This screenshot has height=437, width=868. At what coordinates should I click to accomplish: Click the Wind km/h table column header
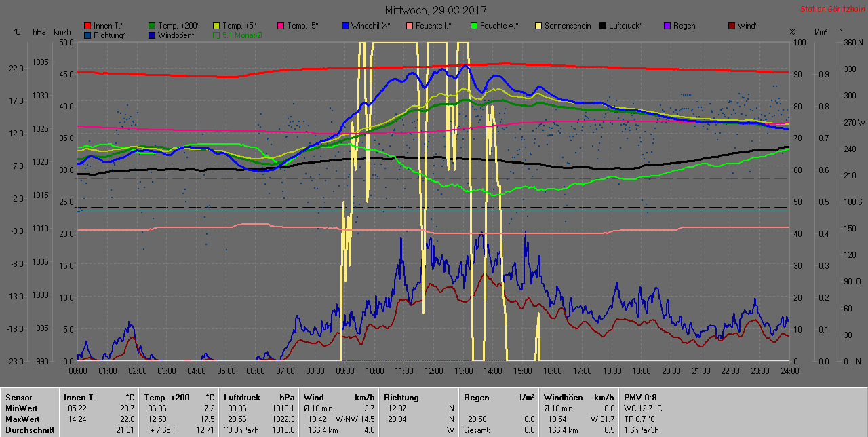pos(339,398)
